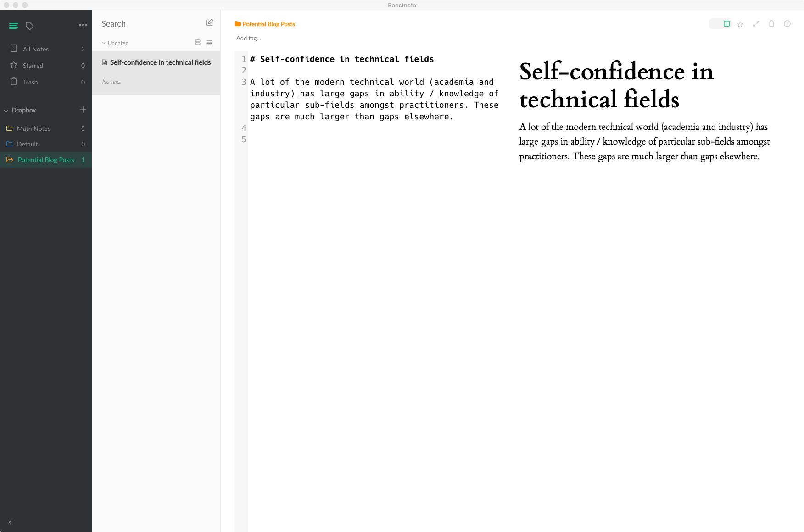Collapse the sidebar with the chevron
The width and height of the screenshot is (804, 532).
pyautogui.click(x=10, y=522)
